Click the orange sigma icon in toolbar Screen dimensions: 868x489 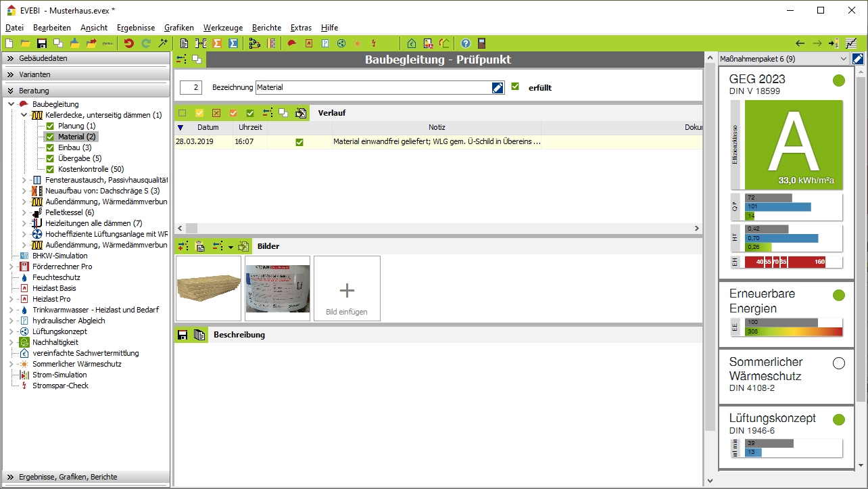(x=217, y=43)
